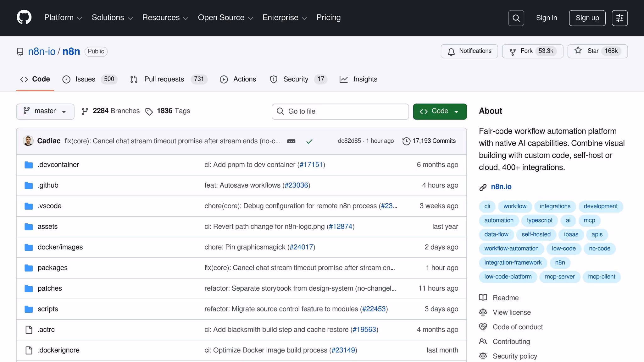The image size is (644, 362).
Task: Open the packages folder
Action: [53, 268]
